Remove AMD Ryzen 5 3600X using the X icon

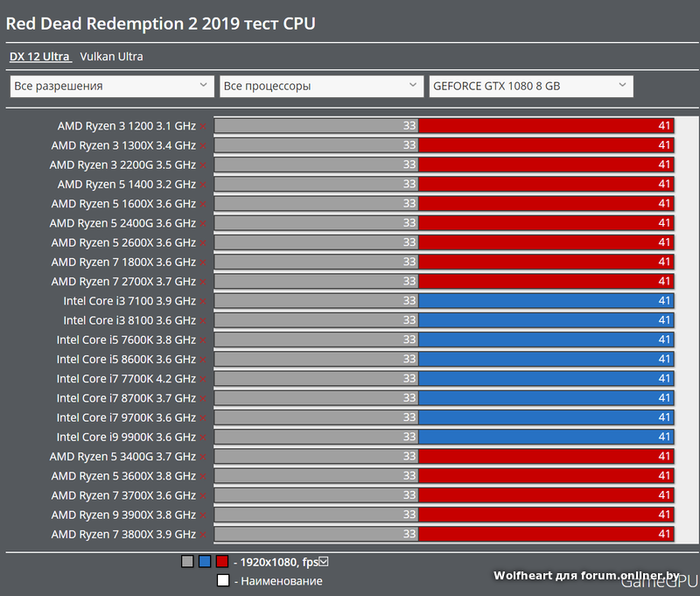click(x=203, y=476)
